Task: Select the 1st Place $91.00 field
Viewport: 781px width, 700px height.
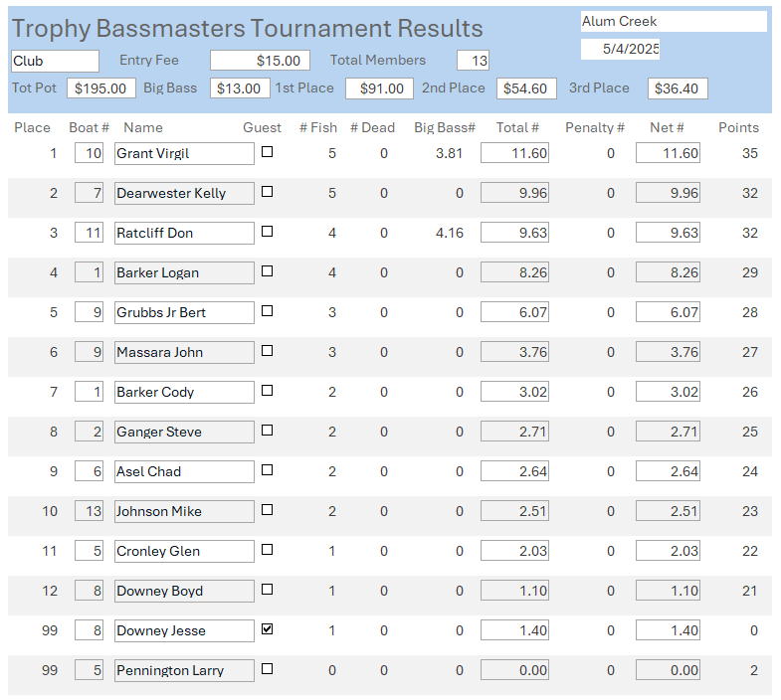Action: coord(378,88)
